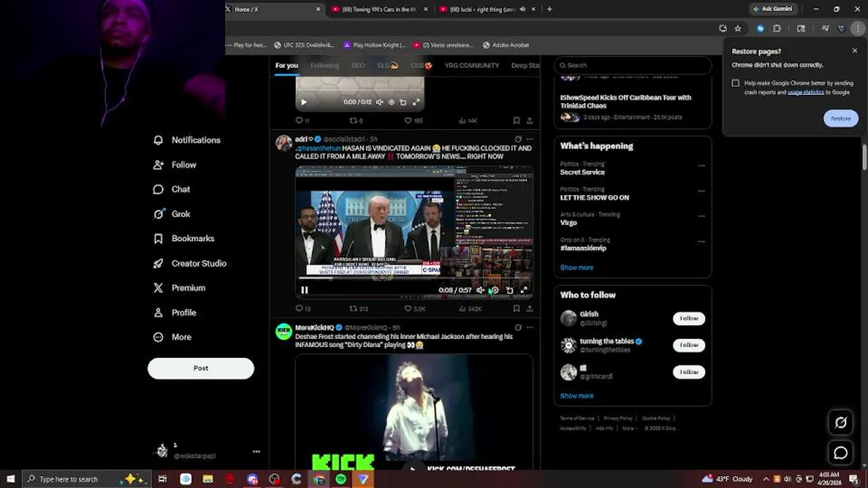The width and height of the screenshot is (868, 488).
Task: Expand the top 0:12 video fullscreen
Action: click(416, 102)
